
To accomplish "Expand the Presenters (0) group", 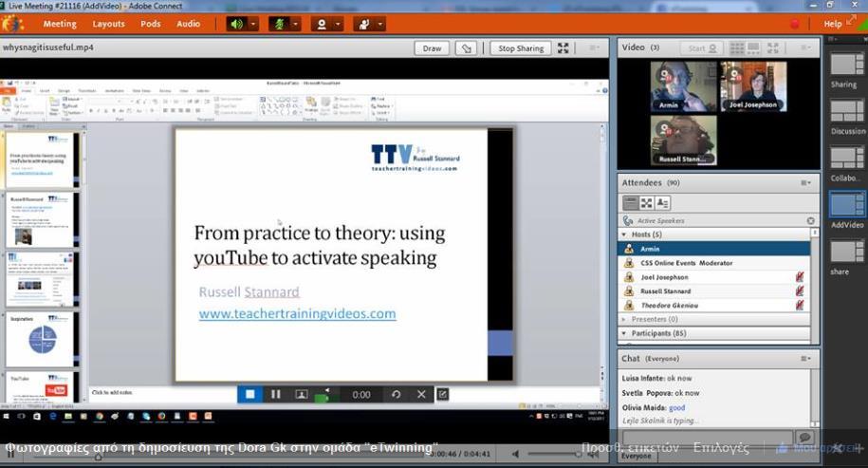I will (x=624, y=320).
